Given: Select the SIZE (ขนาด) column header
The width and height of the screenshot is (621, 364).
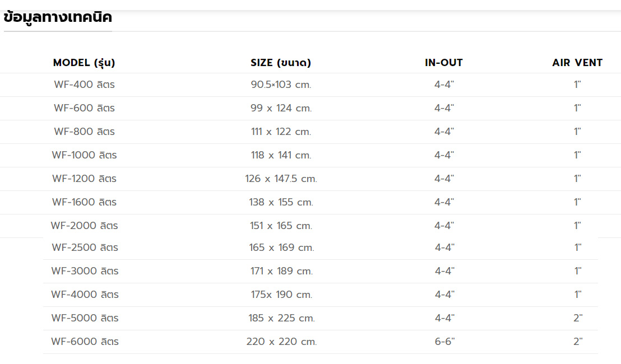Looking at the screenshot, I should pyautogui.click(x=281, y=63).
